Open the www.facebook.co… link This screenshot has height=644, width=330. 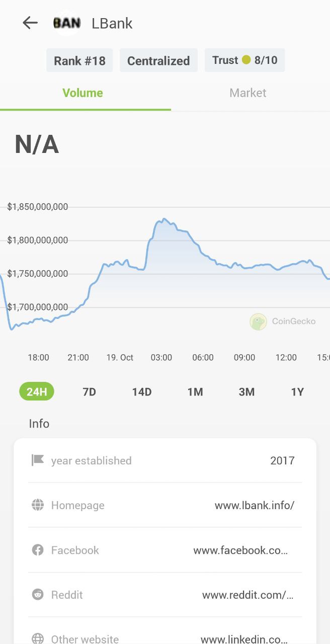pyautogui.click(x=240, y=550)
